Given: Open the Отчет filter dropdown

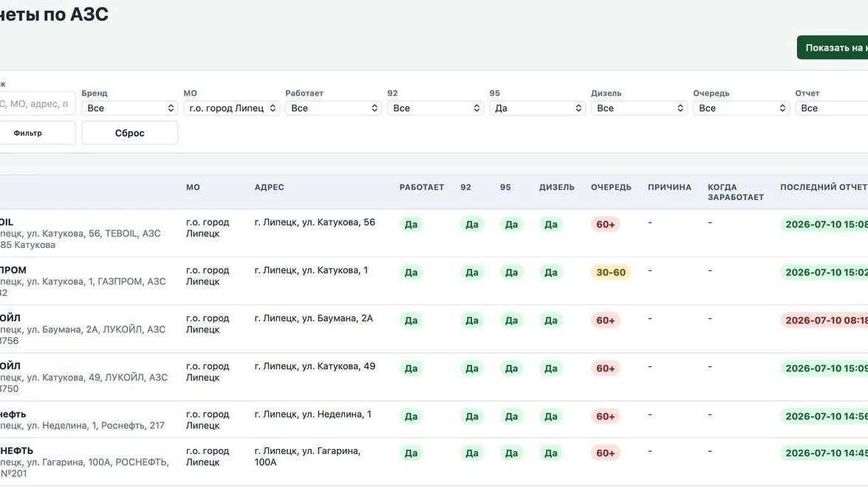Looking at the screenshot, I should tap(832, 108).
